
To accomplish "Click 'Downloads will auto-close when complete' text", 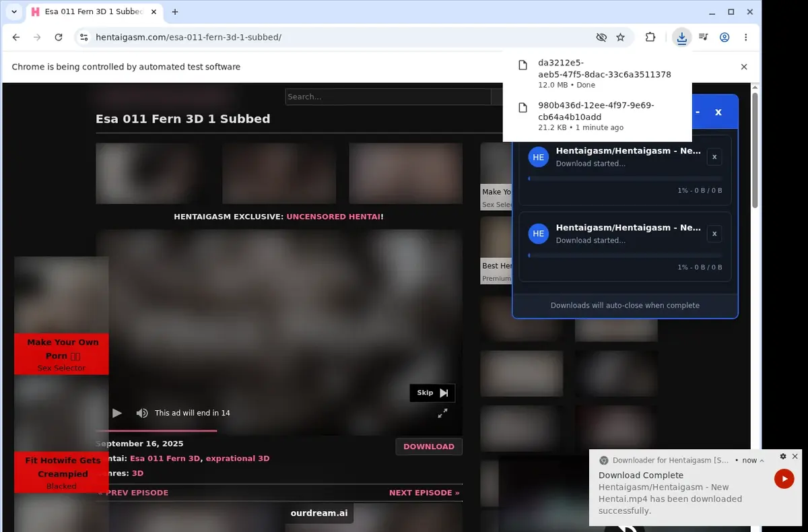I will tap(625, 305).
